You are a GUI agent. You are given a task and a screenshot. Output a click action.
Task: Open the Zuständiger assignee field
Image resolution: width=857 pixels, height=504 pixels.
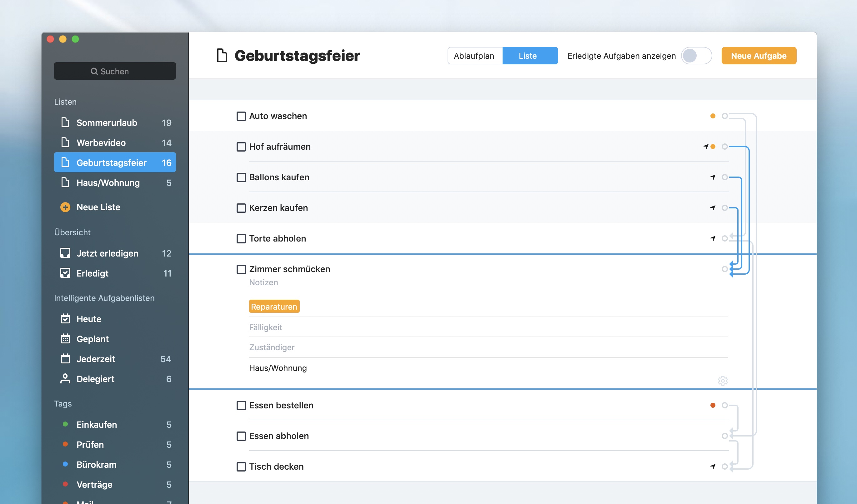pyautogui.click(x=272, y=347)
